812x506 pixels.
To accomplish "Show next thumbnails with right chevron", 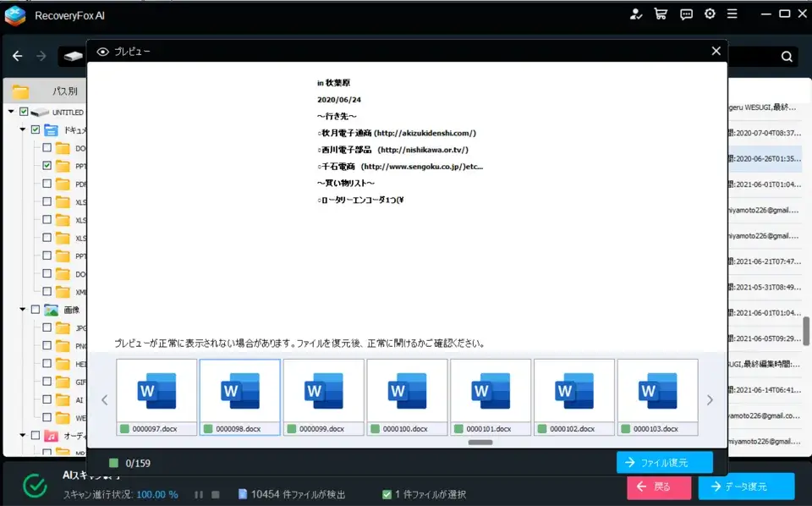I will coord(710,400).
